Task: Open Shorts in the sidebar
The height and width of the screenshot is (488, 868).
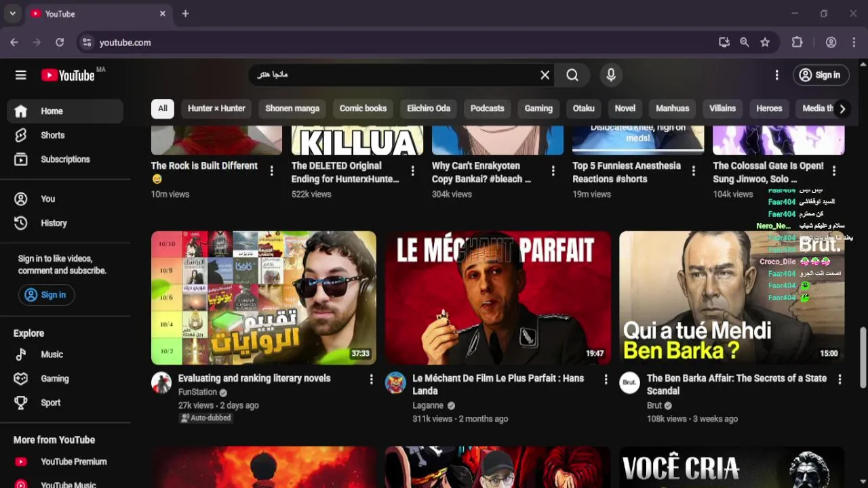Action: 65,135
